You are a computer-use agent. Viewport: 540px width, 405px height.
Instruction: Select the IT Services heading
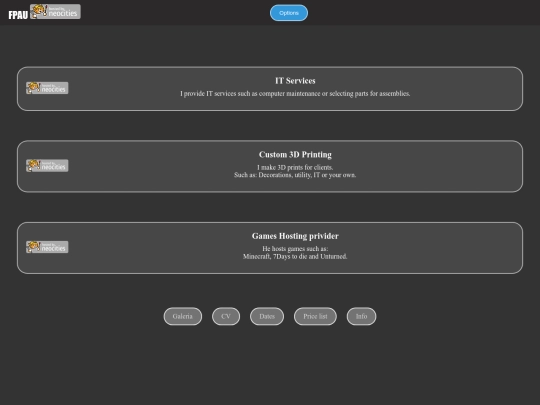[x=295, y=81]
